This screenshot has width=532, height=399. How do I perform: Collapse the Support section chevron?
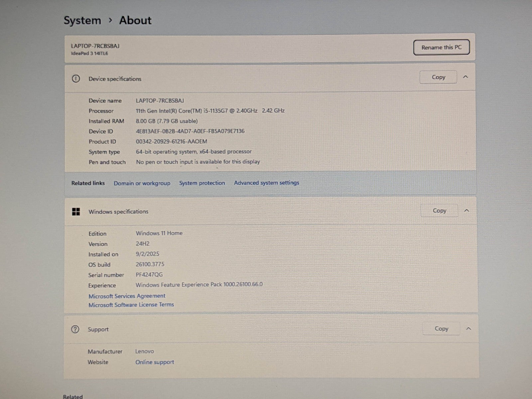468,329
